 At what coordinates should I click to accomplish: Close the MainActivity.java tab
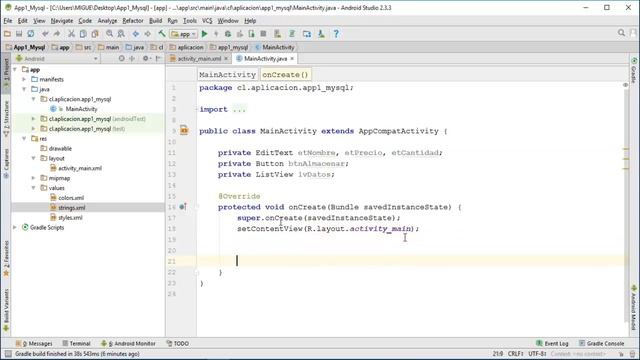292,59
